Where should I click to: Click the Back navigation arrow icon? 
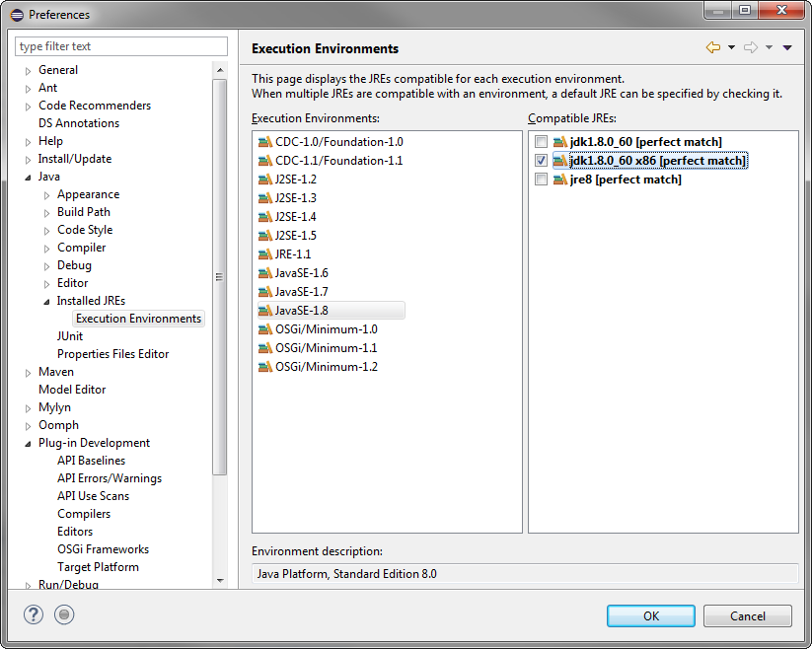713,47
